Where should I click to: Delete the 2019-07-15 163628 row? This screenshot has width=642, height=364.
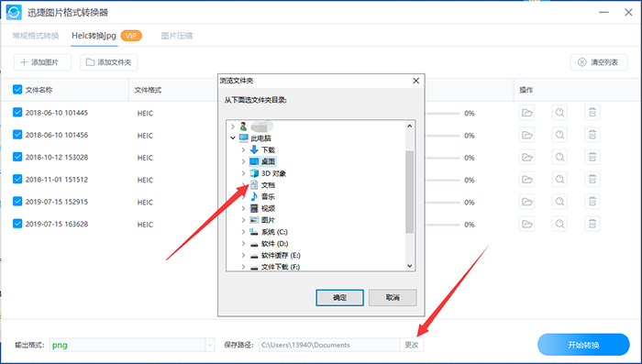click(x=592, y=224)
